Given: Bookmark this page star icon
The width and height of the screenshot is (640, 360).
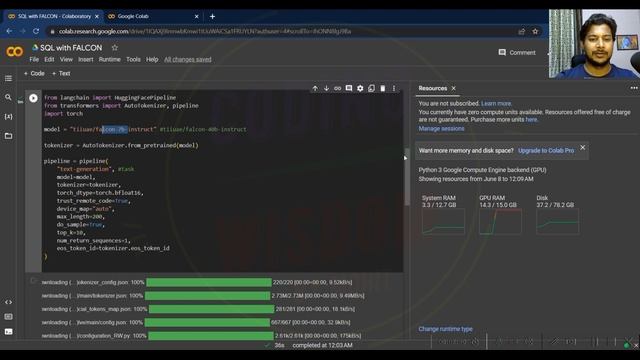Looking at the screenshot, I should 535,31.
